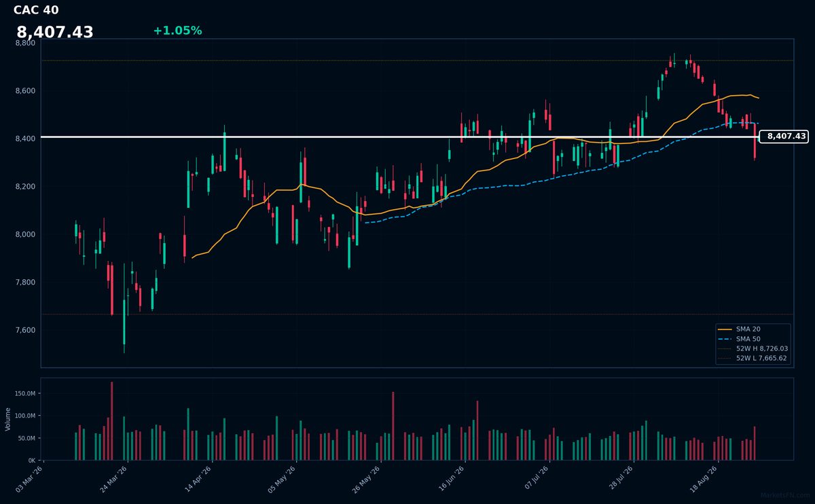
Task: Click the 100.0M volume axis label
Action: 24,416
